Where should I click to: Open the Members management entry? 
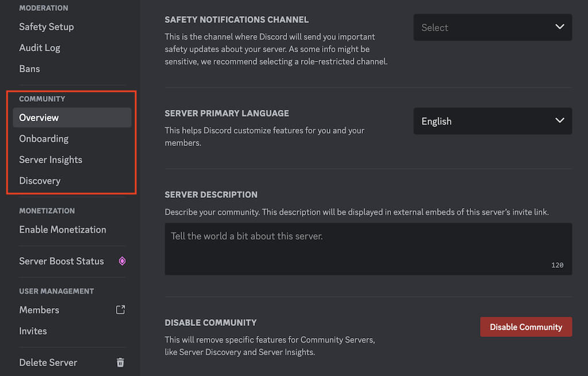(x=39, y=310)
